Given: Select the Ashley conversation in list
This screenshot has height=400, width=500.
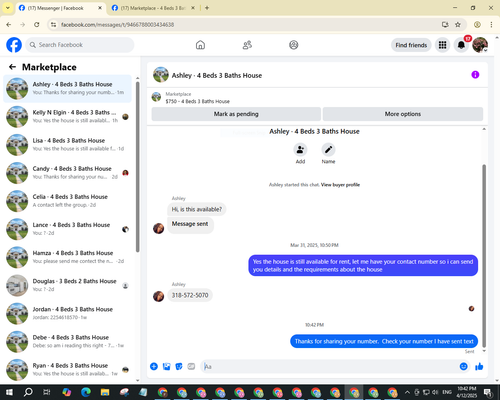Looking at the screenshot, I should (x=67, y=89).
